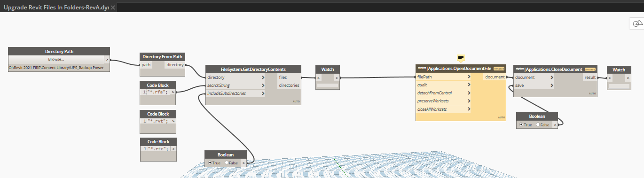This screenshot has height=178, width=644.
Task: Select the Upgrade Revit Files In Folders-RevA.dyn tab
Action: (56, 8)
